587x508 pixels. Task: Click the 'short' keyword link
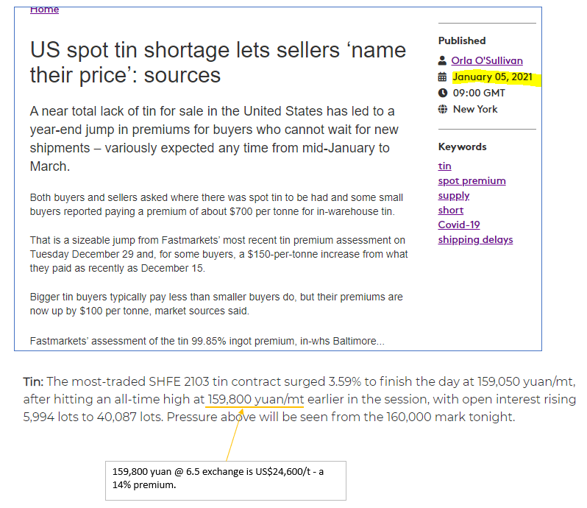[x=451, y=210]
